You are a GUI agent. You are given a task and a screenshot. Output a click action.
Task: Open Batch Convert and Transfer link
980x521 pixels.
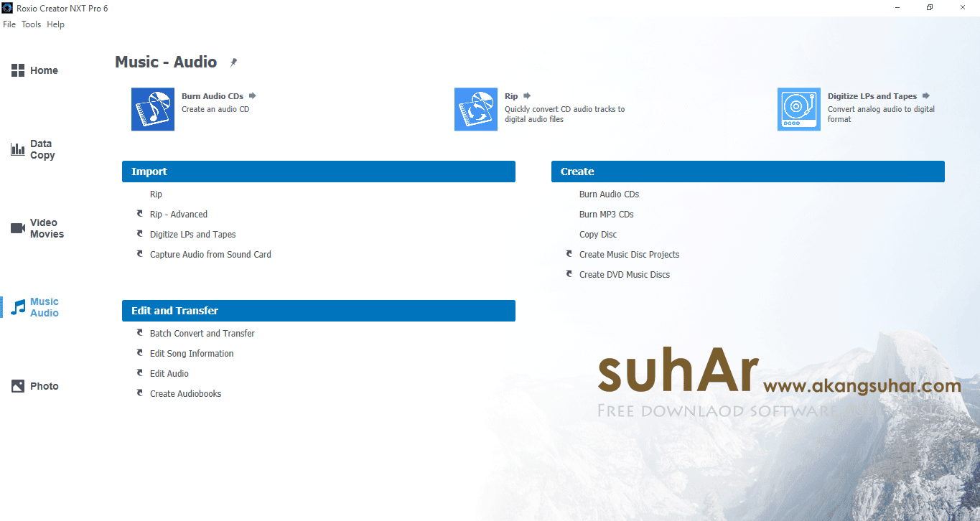[x=202, y=334]
